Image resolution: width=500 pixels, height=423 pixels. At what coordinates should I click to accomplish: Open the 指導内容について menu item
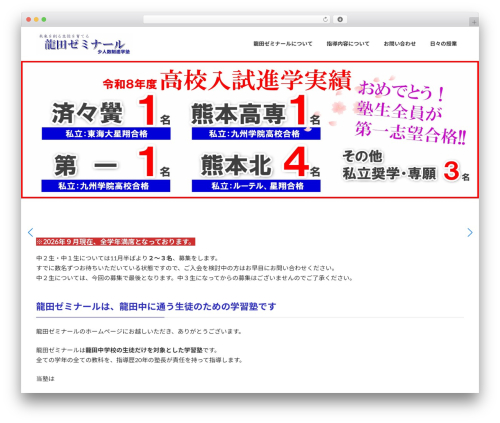pos(348,44)
